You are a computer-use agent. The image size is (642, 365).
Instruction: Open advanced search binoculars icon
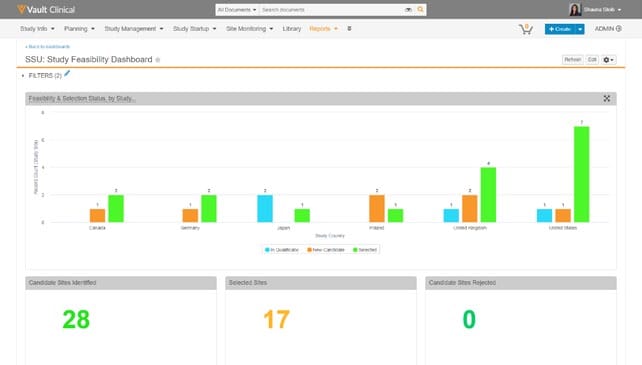408,10
